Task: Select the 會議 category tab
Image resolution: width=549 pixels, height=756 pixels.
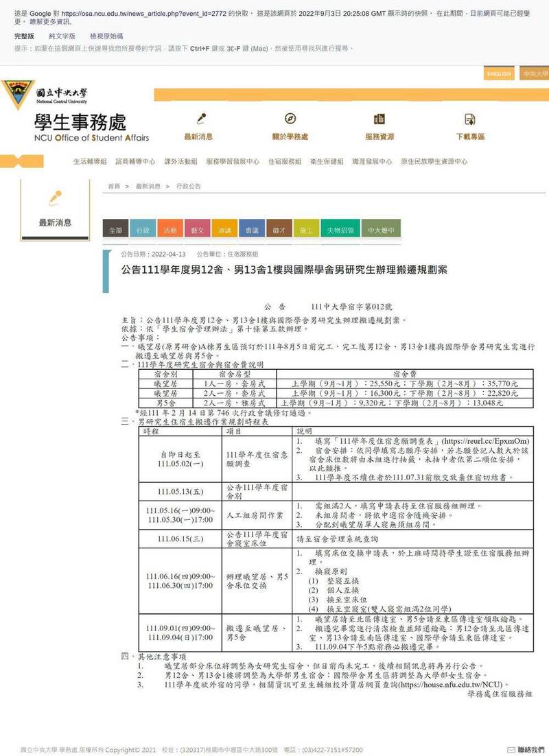Action: tap(252, 228)
